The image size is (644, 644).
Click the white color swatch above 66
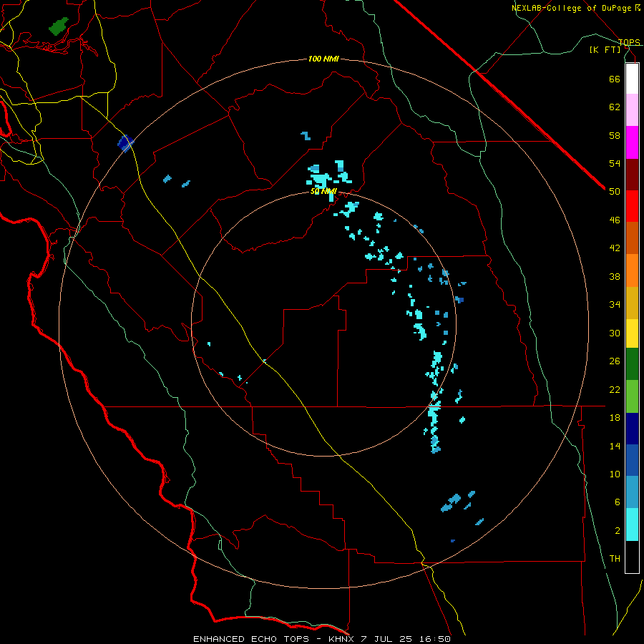(632, 79)
